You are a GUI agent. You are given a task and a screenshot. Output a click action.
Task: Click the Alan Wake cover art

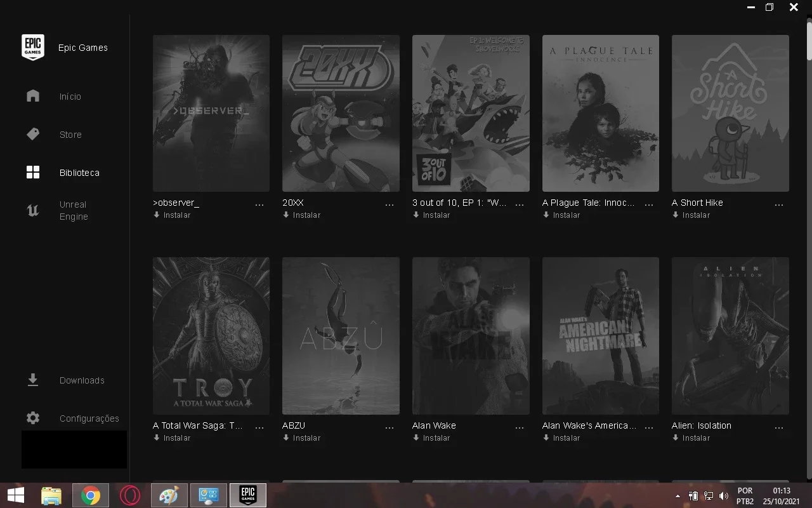coord(471,336)
